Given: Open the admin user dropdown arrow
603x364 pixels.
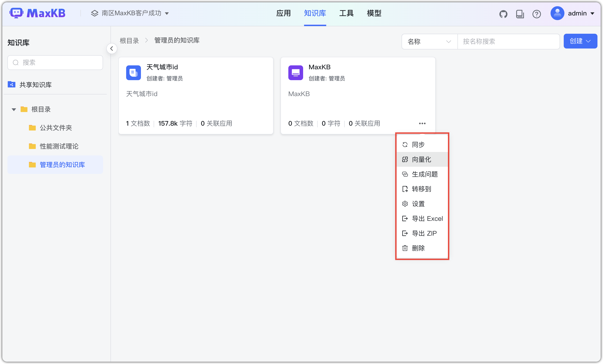Looking at the screenshot, I should (x=592, y=13).
